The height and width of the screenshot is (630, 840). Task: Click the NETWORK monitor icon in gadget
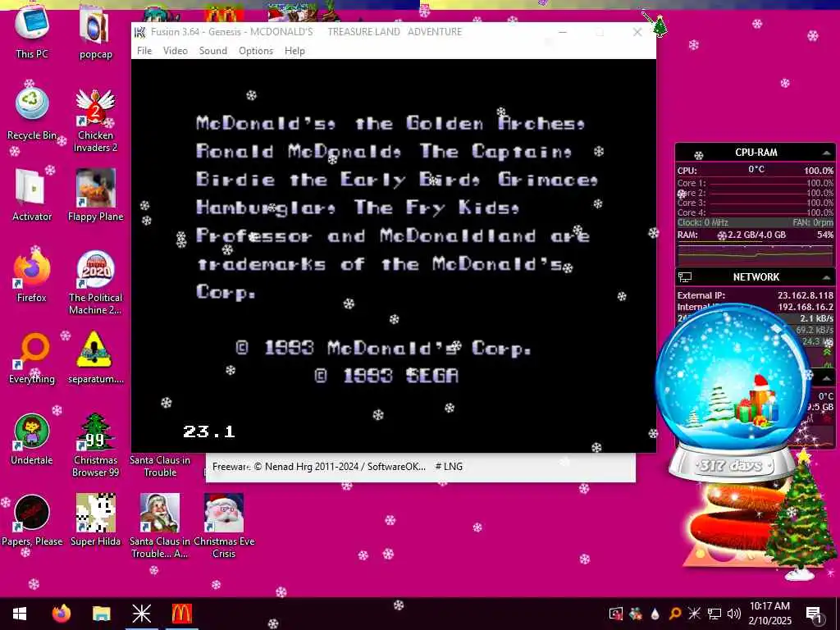[685, 277]
